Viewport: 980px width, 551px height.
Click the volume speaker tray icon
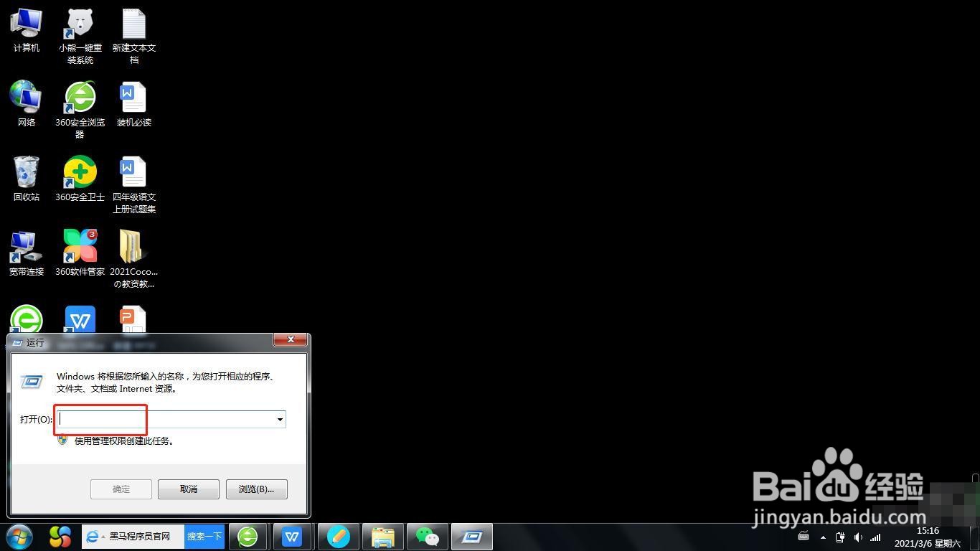click(858, 537)
